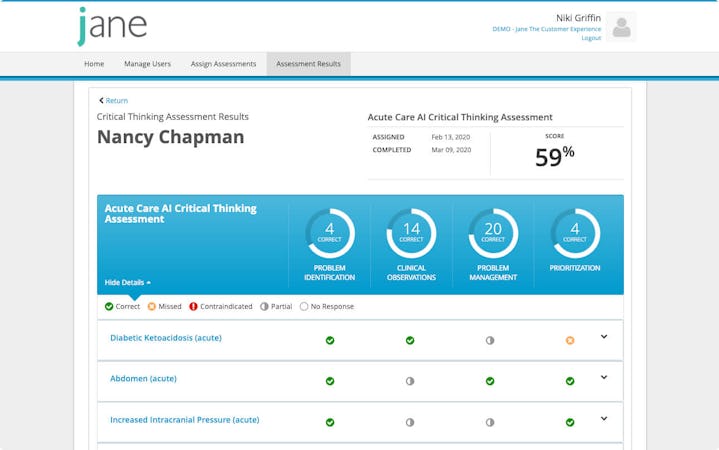
Task: Click DEMO - Jane The Customer Experience link
Action: pyautogui.click(x=547, y=29)
